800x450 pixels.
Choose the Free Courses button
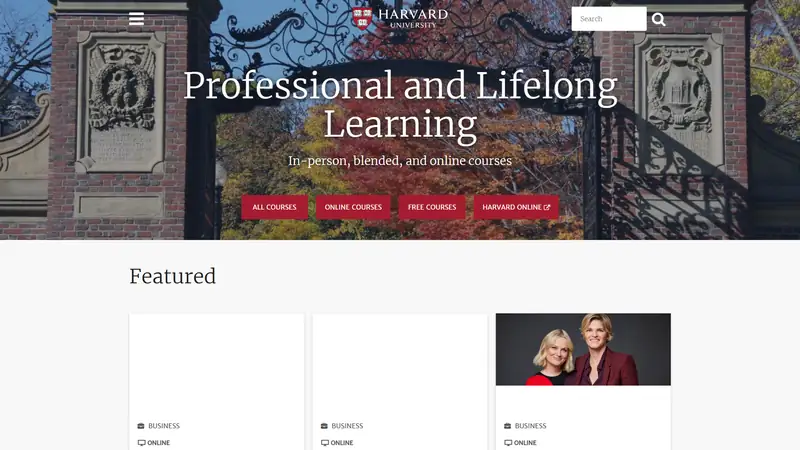pyautogui.click(x=432, y=207)
